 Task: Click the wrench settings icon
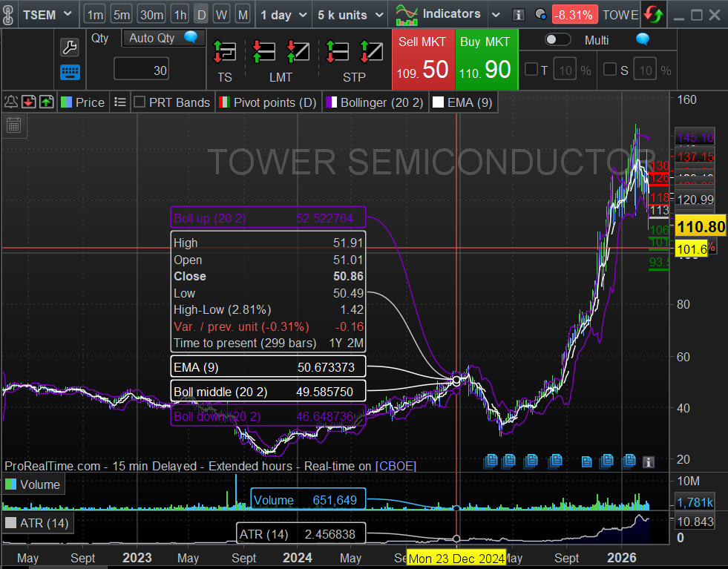tap(69, 47)
